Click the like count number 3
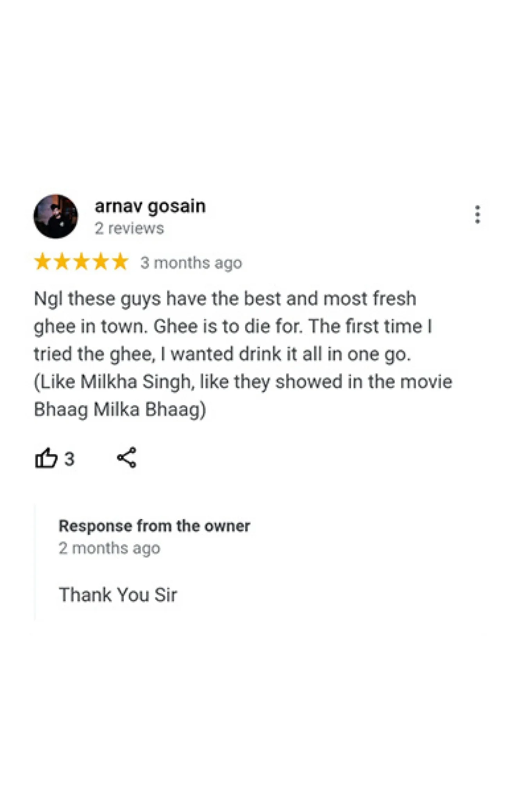Screen dimensions: 515x812 pos(69,459)
